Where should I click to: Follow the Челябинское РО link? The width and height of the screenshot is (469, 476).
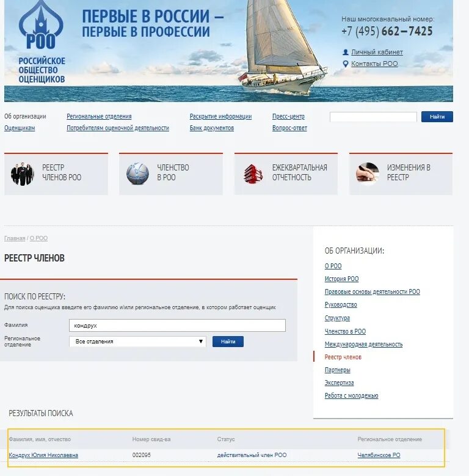pyautogui.click(x=379, y=455)
